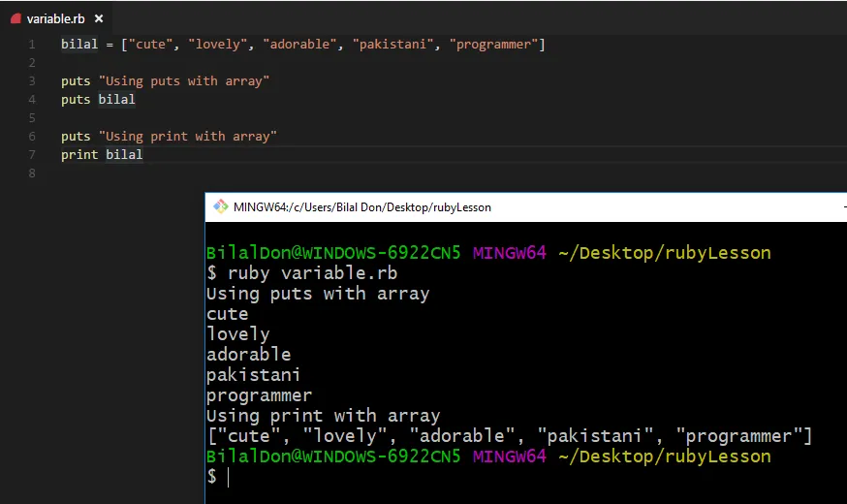Click the "ruby variable.rb" command in terminal

click(x=312, y=273)
